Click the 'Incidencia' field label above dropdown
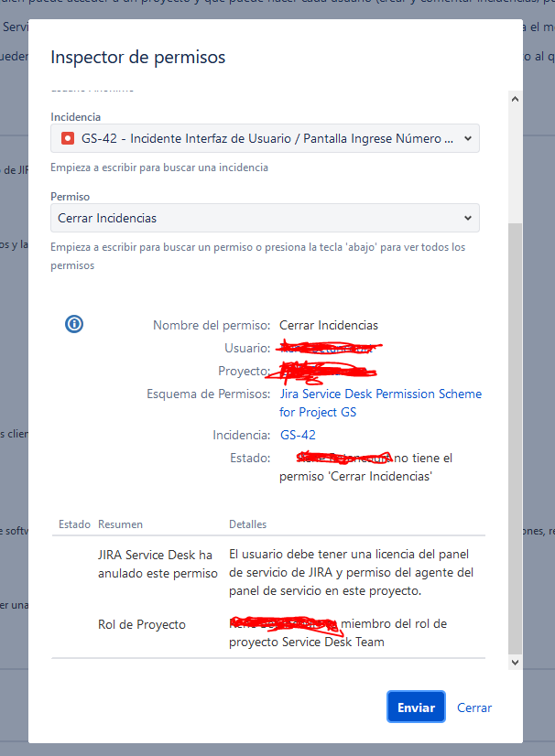555x756 pixels. (x=76, y=117)
